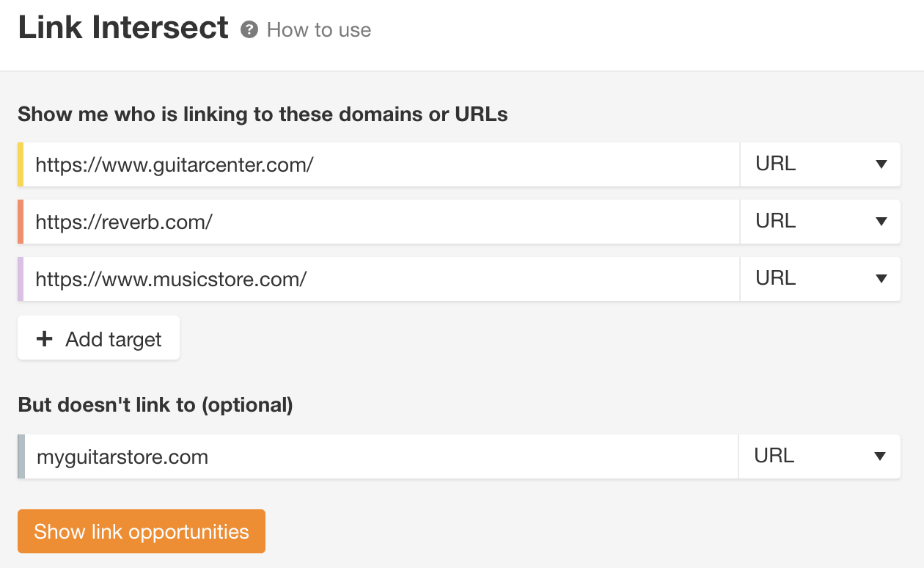Open the URL selector for the reverb.com target

(x=820, y=221)
